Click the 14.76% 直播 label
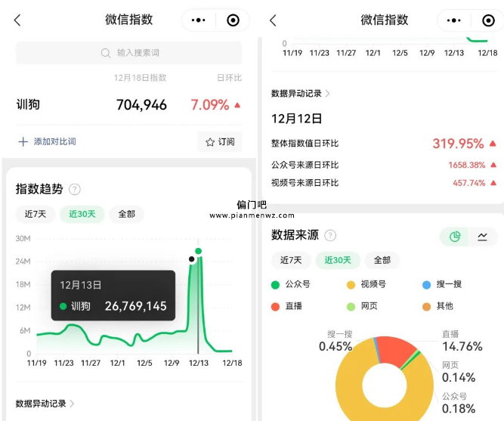 pos(462,346)
